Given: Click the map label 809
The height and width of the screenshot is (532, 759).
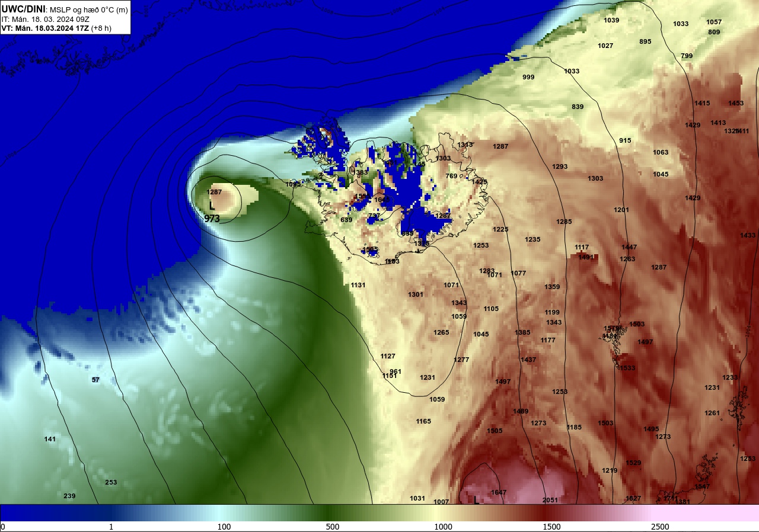Looking at the screenshot, I should click(714, 32).
